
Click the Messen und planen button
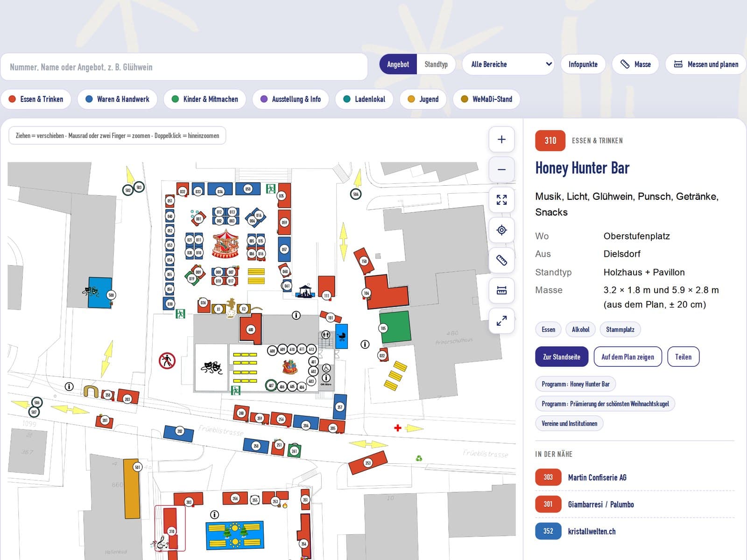[x=706, y=64]
